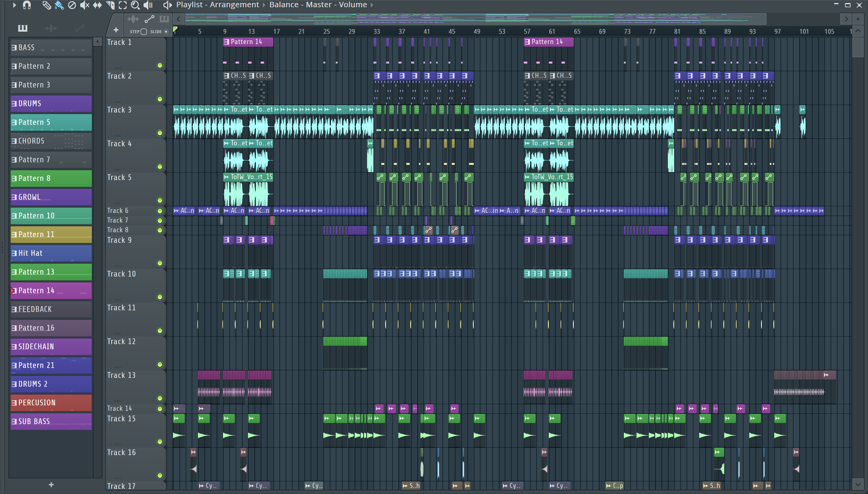The width and height of the screenshot is (868, 494).
Task: Click the speaker icon before Playlist title
Action: (167, 5)
